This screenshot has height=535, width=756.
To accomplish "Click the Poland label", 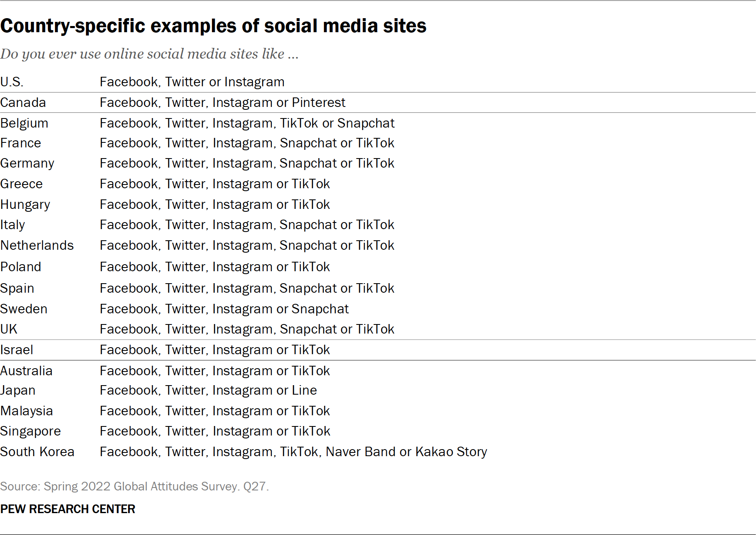I will click(21, 267).
